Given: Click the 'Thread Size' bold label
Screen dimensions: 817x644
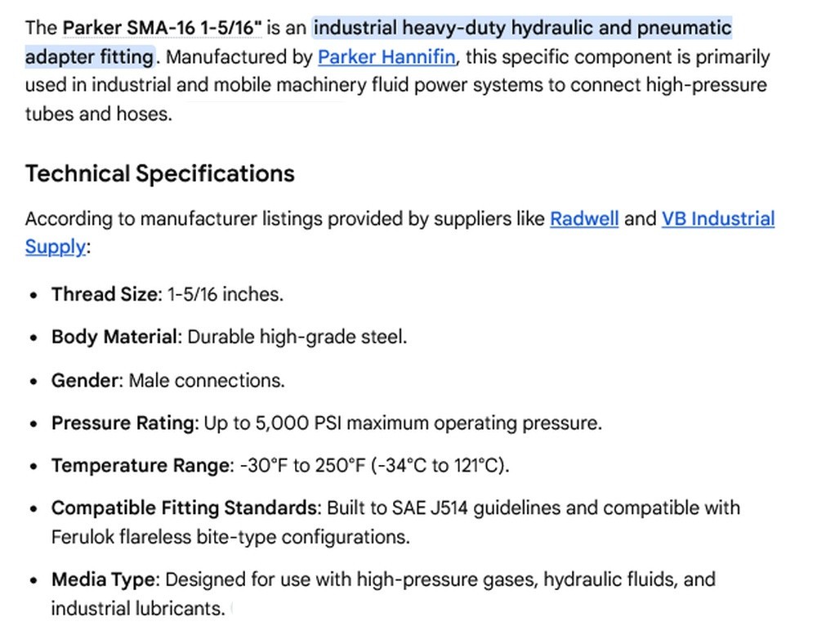Looking at the screenshot, I should [x=106, y=294].
